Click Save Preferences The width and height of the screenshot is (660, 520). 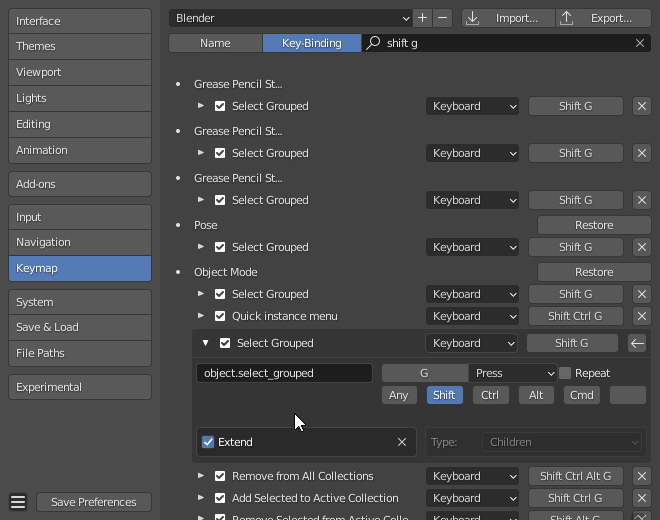[x=94, y=502]
